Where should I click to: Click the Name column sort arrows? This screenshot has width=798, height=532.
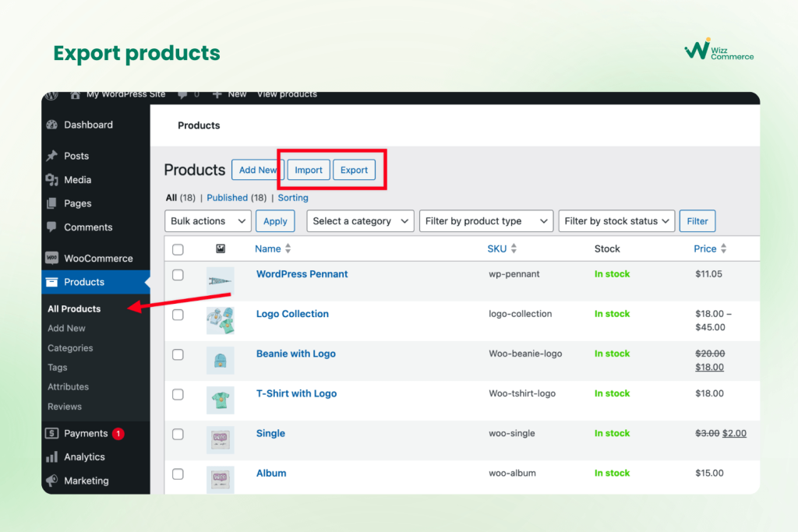tap(288, 248)
